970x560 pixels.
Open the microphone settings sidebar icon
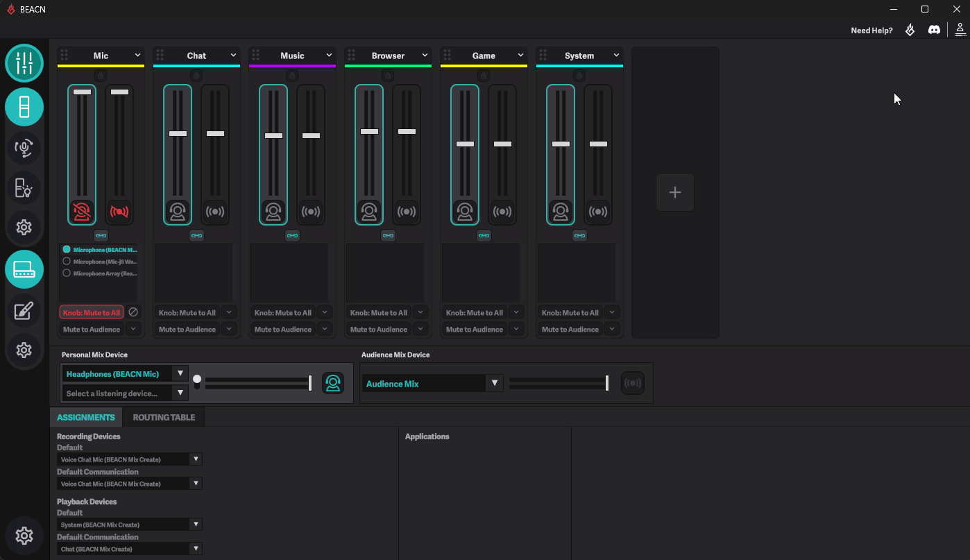pos(24,148)
